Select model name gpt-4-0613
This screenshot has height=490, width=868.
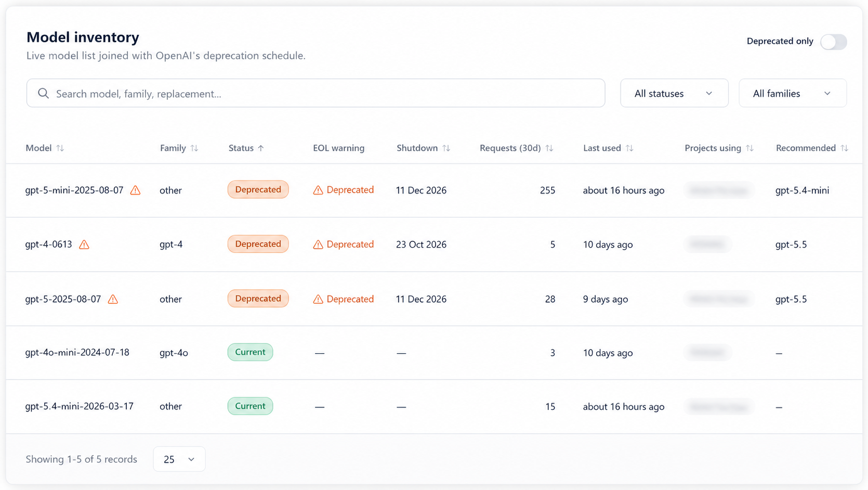coord(49,244)
